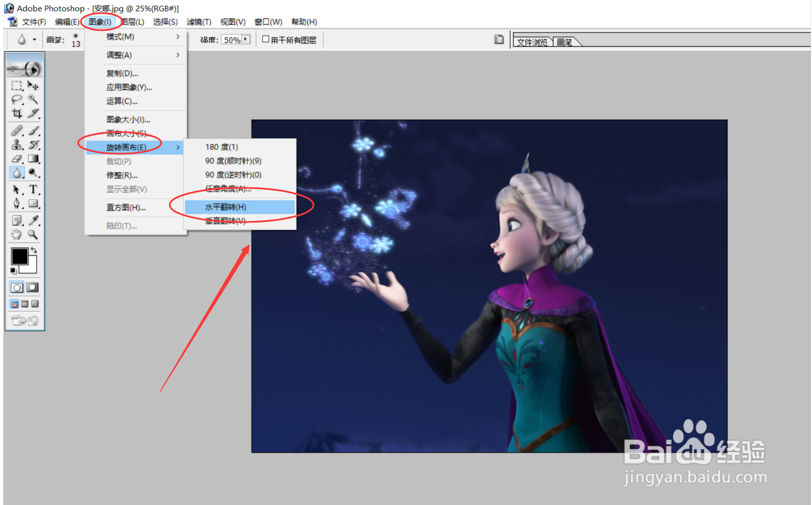
Task: Choose 运算(C)... command
Action: click(x=136, y=101)
